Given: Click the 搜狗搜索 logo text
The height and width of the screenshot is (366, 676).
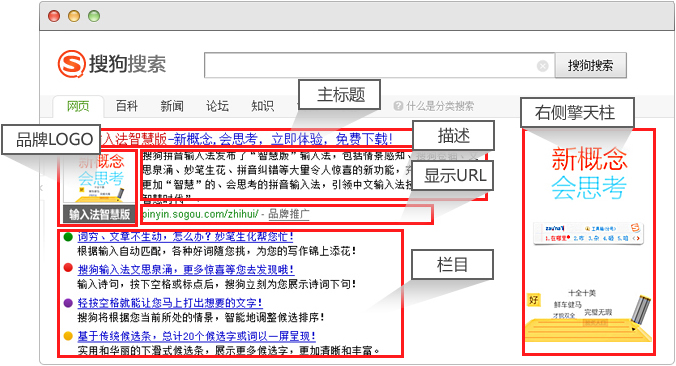Looking at the screenshot, I should coord(127,64).
